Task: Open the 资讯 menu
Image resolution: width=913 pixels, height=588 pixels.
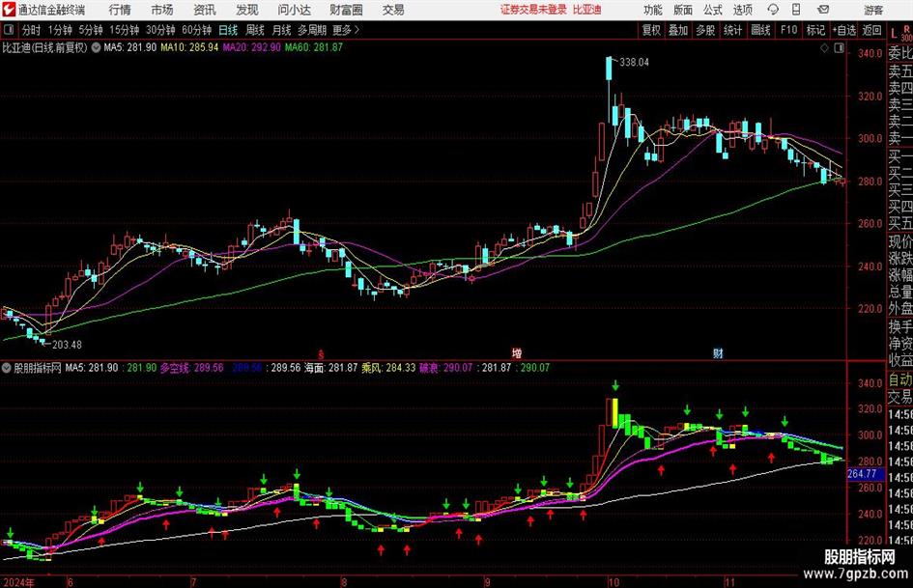Action: [205, 10]
